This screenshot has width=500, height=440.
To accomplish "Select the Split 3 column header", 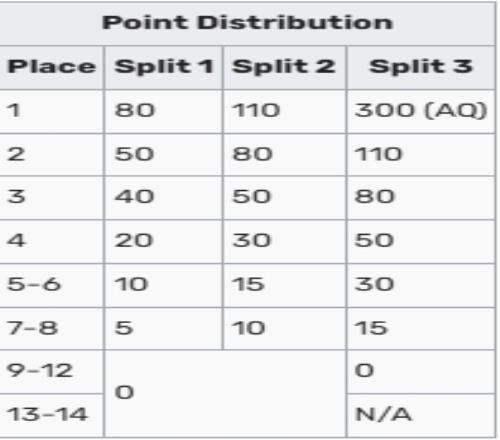I will [x=421, y=66].
